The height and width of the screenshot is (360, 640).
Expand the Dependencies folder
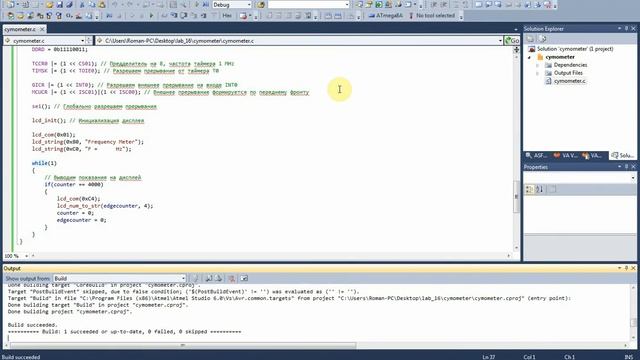pyautogui.click(x=538, y=65)
